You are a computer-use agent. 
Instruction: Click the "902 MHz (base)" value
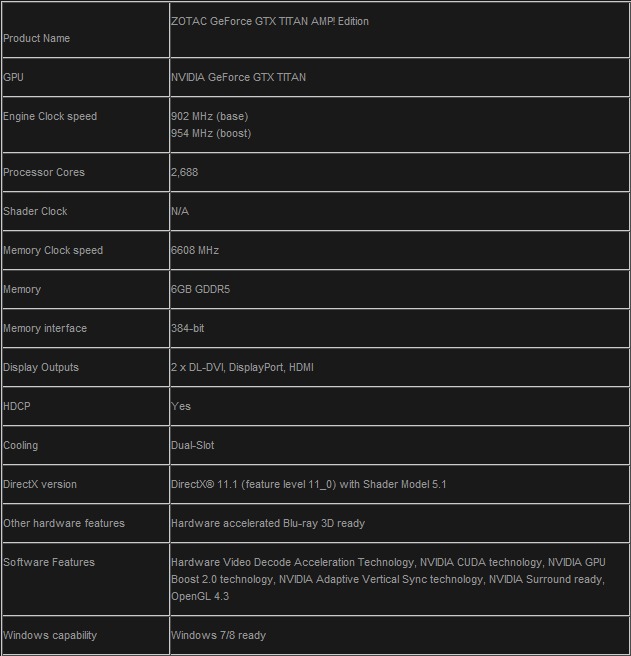click(x=209, y=116)
